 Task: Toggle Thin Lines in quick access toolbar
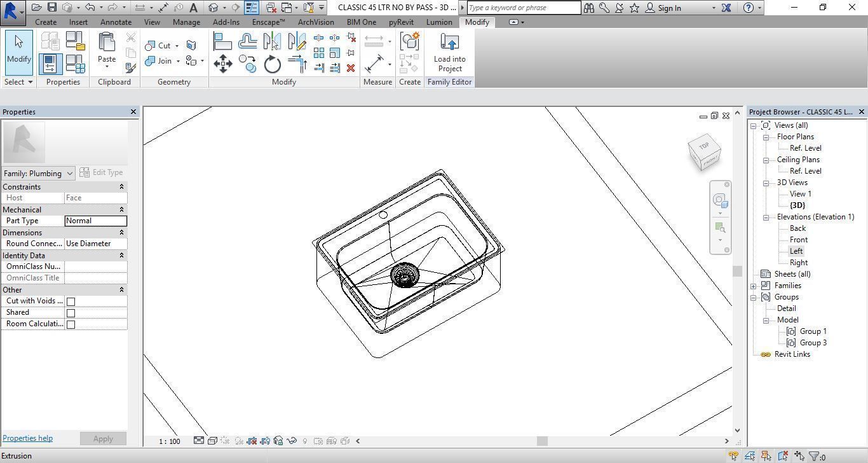point(252,8)
